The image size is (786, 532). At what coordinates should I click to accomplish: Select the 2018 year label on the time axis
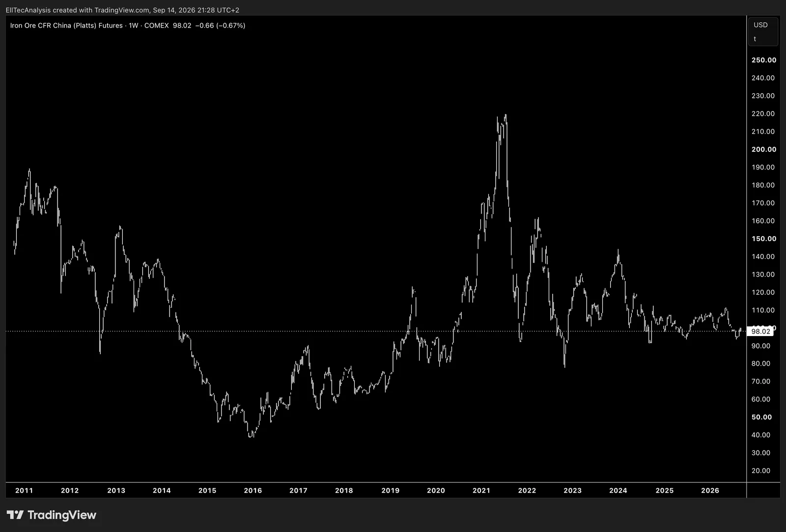coord(344,490)
